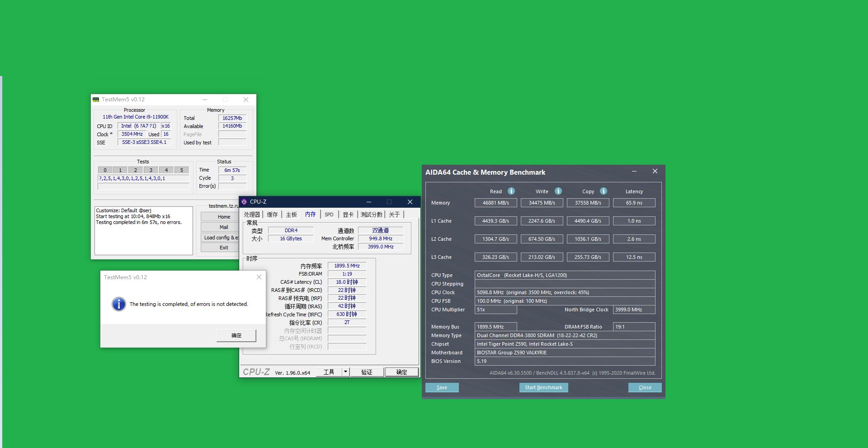868x448 pixels.
Task: Click the CPU-Z title bar app icon
Action: pyautogui.click(x=244, y=202)
